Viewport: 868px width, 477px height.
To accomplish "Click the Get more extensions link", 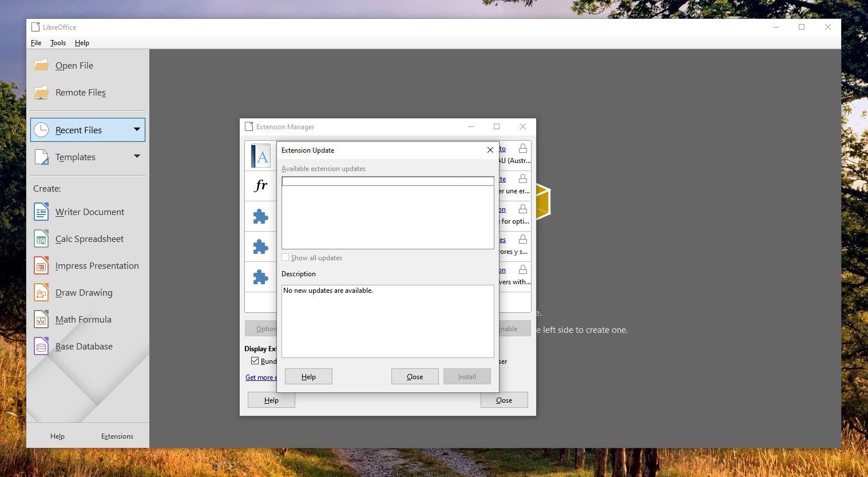I will point(261,377).
